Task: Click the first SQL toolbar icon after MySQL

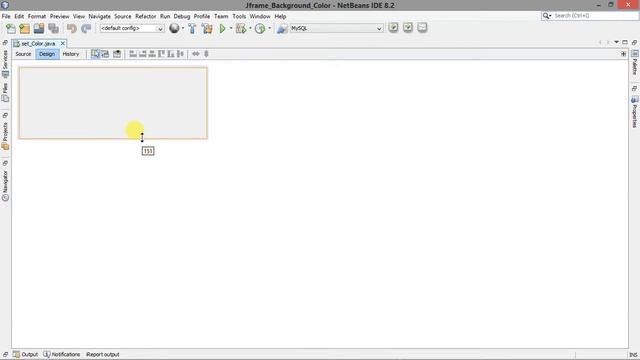Action: tap(393, 27)
